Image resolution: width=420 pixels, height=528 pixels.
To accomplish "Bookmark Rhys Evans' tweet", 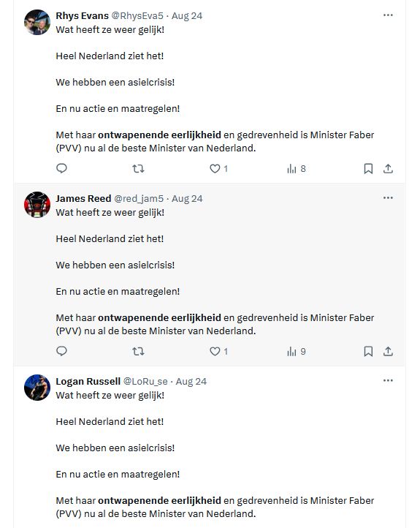I will click(x=368, y=168).
